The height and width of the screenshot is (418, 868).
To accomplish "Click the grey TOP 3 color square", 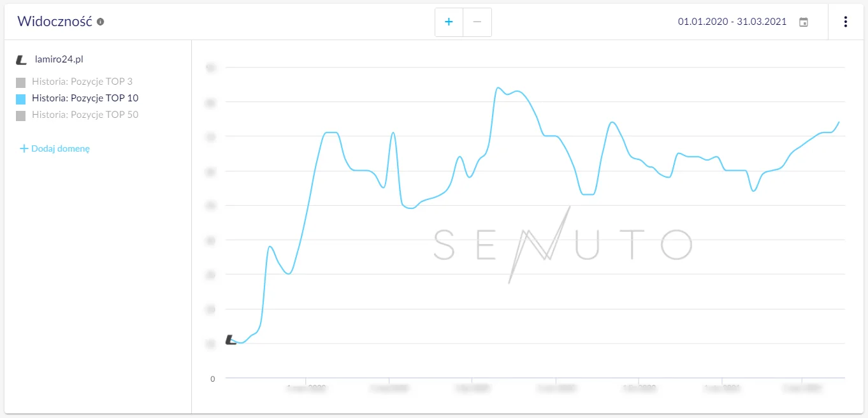I will click(21, 82).
